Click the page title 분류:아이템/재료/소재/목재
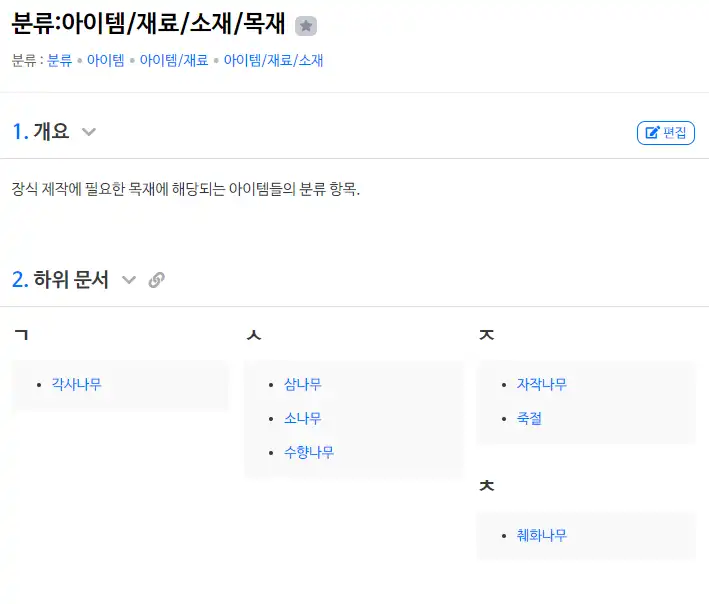The image size is (709, 604). point(148,26)
